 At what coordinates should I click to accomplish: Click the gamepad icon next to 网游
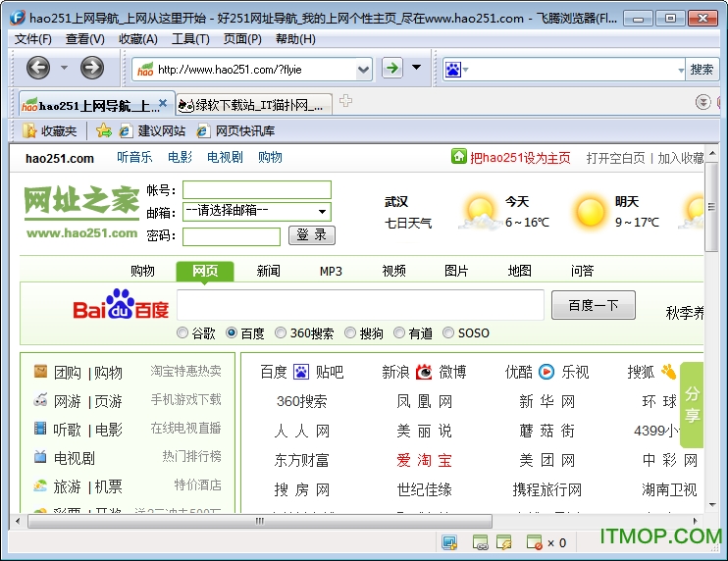point(40,399)
